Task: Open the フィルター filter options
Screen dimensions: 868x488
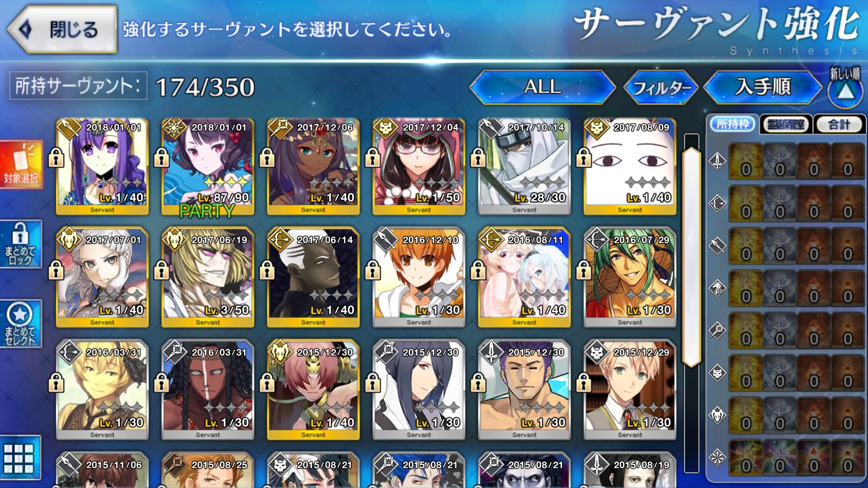Action: (x=661, y=87)
